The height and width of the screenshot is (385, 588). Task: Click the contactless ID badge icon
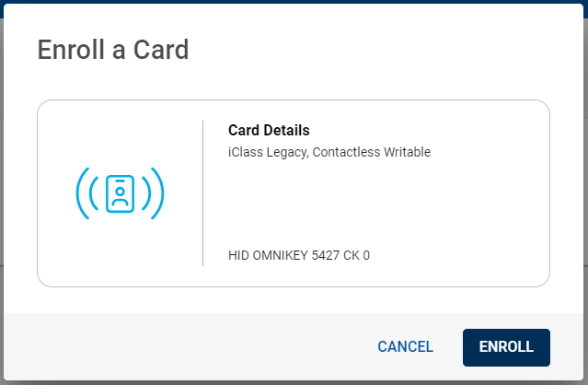(x=120, y=193)
